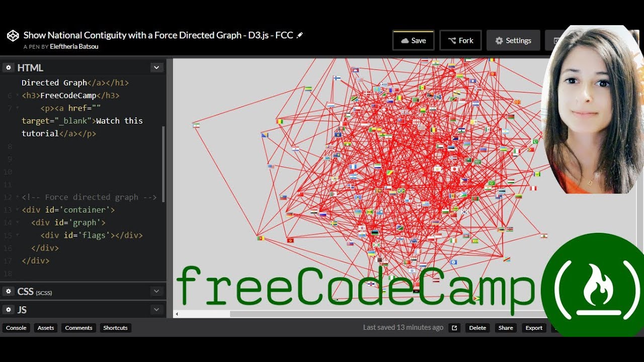
Task: Click the HTML editor vertical scrollbar
Action: pos(163,164)
